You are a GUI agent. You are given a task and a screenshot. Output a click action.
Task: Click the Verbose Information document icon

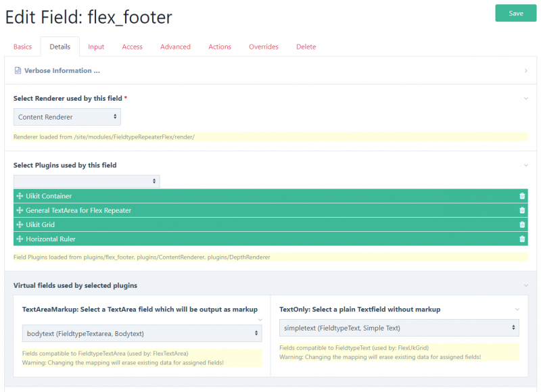pyautogui.click(x=18, y=71)
